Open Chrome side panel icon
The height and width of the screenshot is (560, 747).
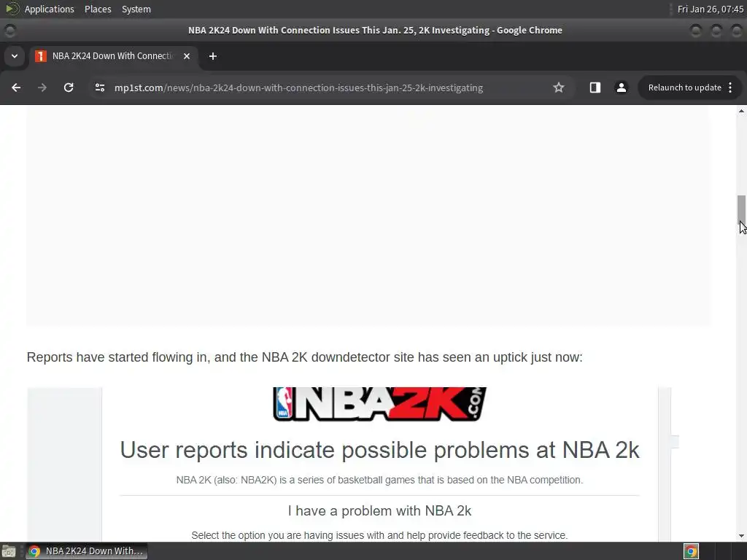tap(595, 87)
